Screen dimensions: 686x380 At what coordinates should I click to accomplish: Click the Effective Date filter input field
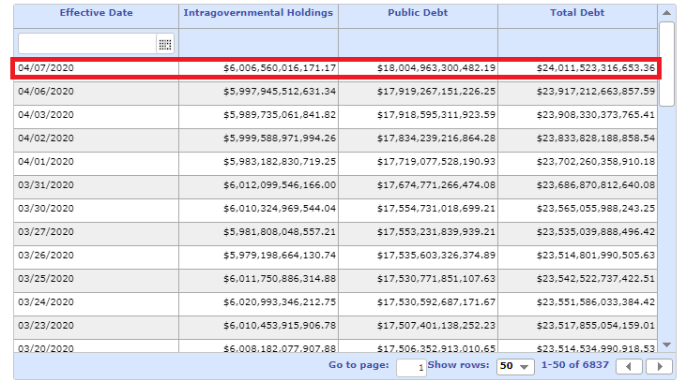pyautogui.click(x=88, y=44)
